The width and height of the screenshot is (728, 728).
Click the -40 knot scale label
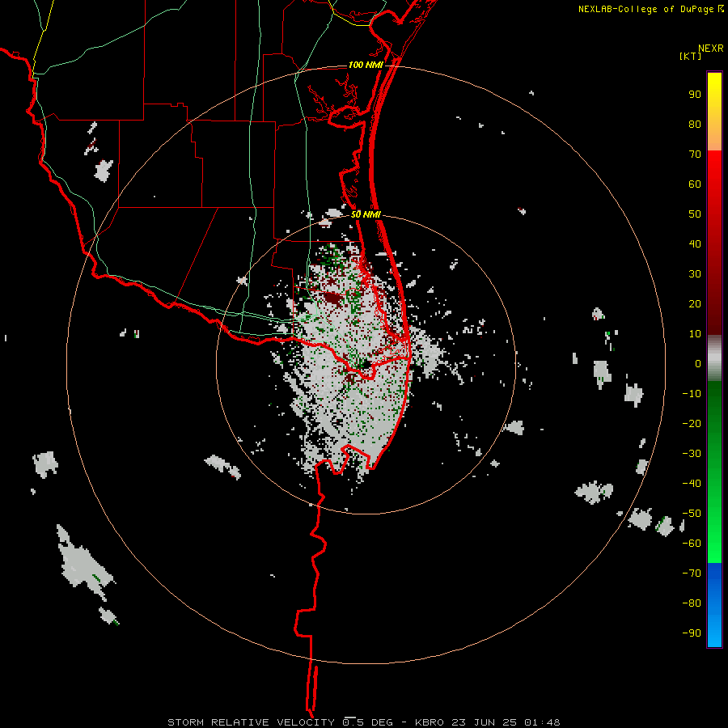coord(692,484)
